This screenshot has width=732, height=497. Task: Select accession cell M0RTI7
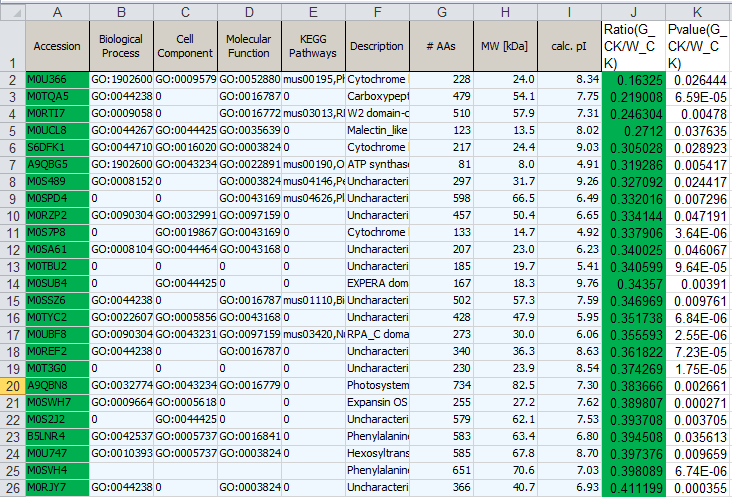point(57,113)
